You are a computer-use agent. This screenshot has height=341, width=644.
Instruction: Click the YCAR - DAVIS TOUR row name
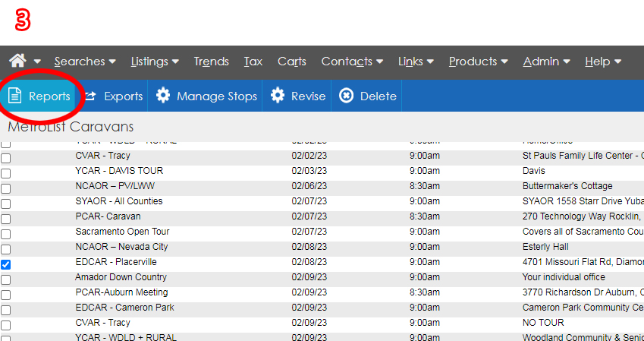pos(119,170)
